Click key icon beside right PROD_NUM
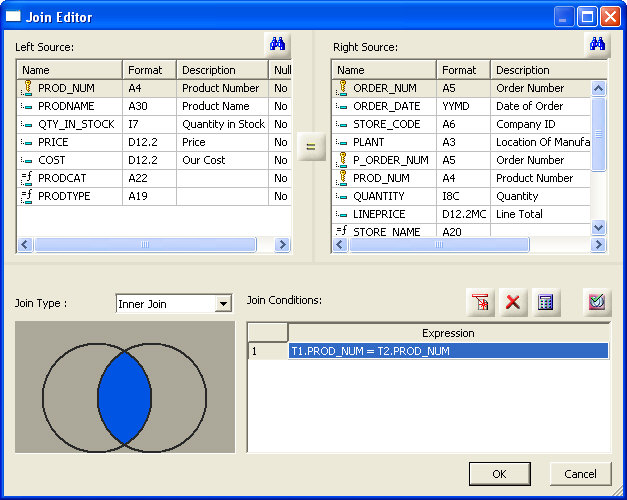 [x=342, y=178]
